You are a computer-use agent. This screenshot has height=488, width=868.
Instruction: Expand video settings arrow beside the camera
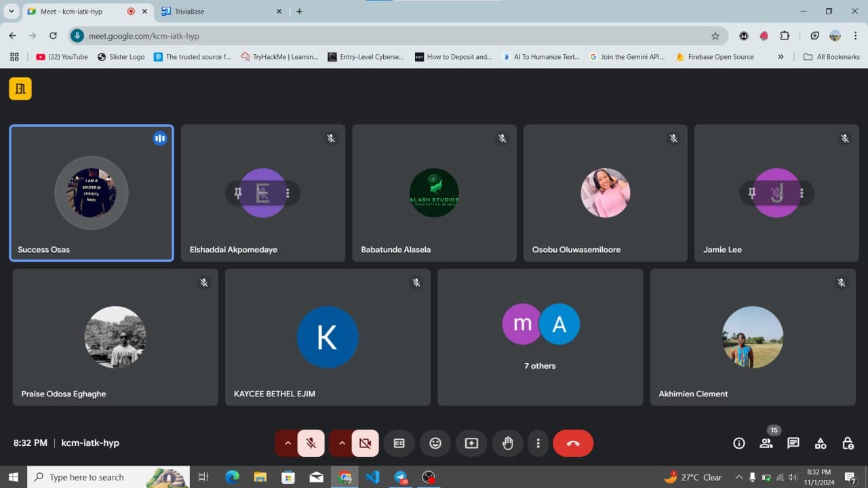342,443
